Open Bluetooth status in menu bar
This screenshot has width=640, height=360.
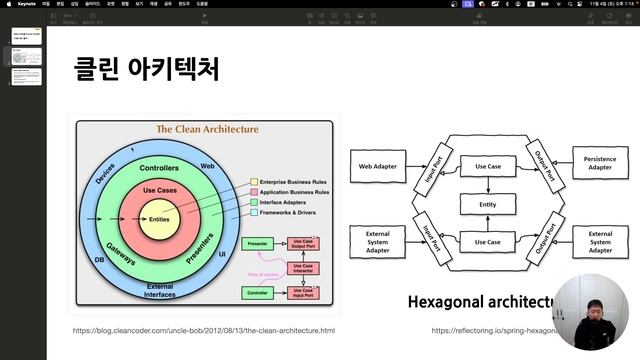507,4
